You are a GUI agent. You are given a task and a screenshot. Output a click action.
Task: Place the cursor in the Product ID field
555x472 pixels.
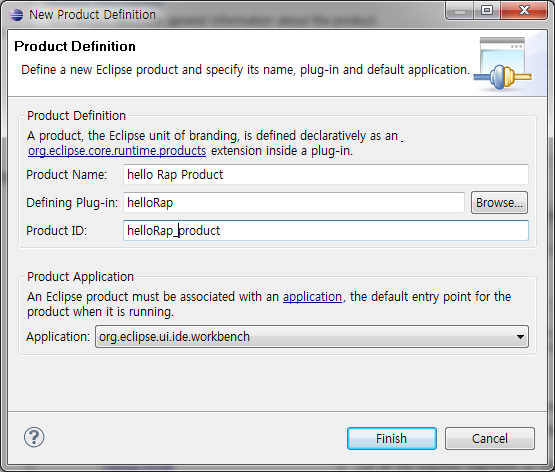(x=326, y=231)
